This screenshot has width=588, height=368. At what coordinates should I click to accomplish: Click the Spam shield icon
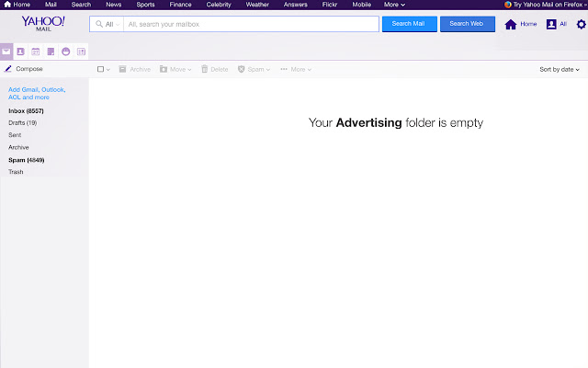[x=241, y=69]
